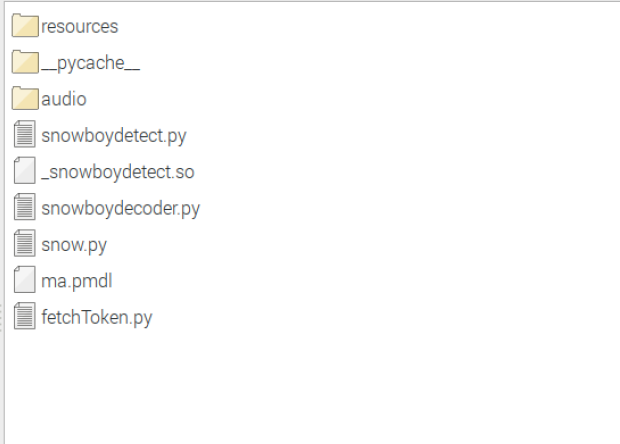Click the audio folder name
The image size is (620, 444).
coord(64,99)
